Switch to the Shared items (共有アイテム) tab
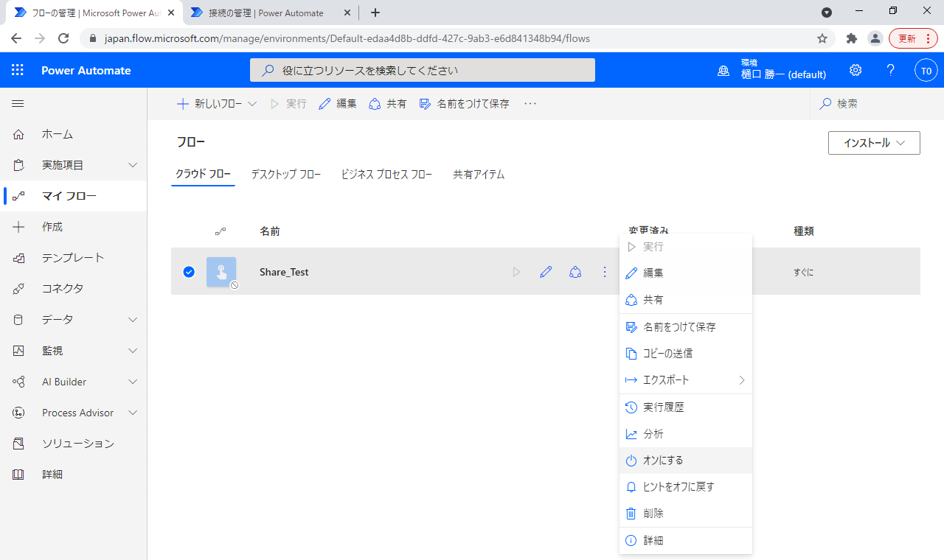944x560 pixels. pyautogui.click(x=479, y=175)
